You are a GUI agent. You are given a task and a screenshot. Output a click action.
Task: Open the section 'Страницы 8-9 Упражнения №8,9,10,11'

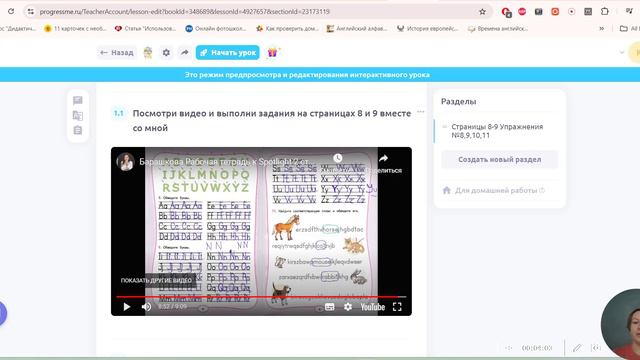coord(497,131)
